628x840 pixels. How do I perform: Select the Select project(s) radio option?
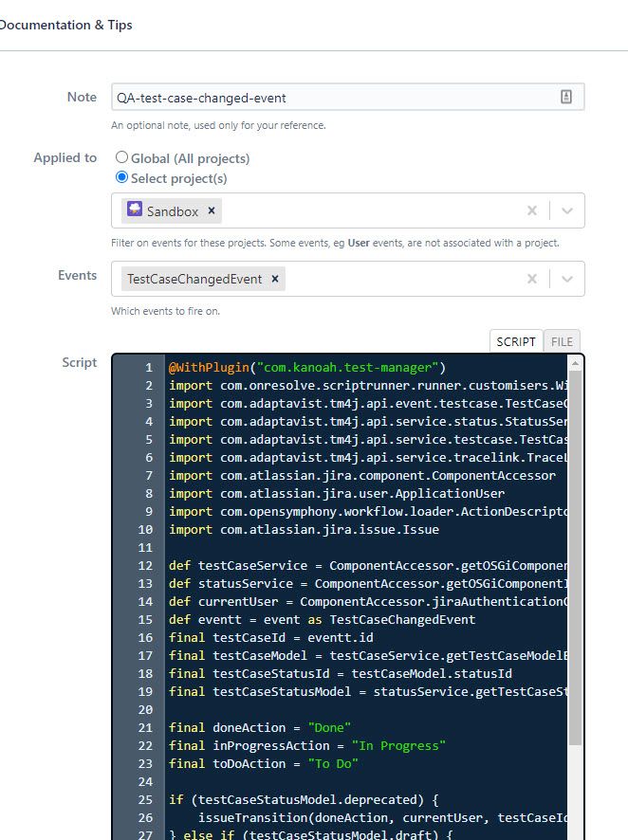tap(121, 176)
